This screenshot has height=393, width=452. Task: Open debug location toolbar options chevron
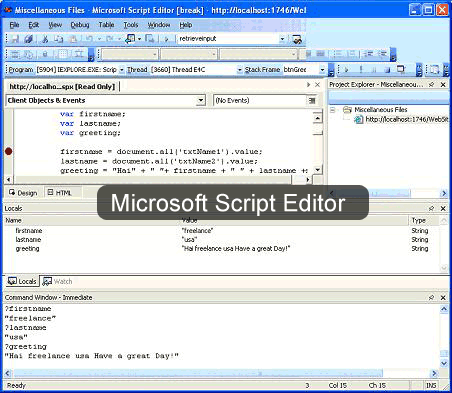pos(331,70)
